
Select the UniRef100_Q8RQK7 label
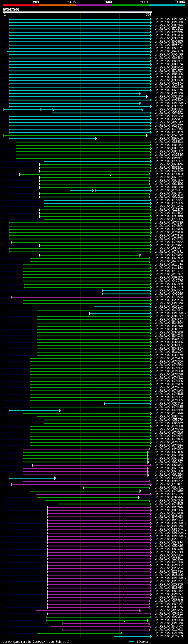pyautogui.click(x=169, y=77)
